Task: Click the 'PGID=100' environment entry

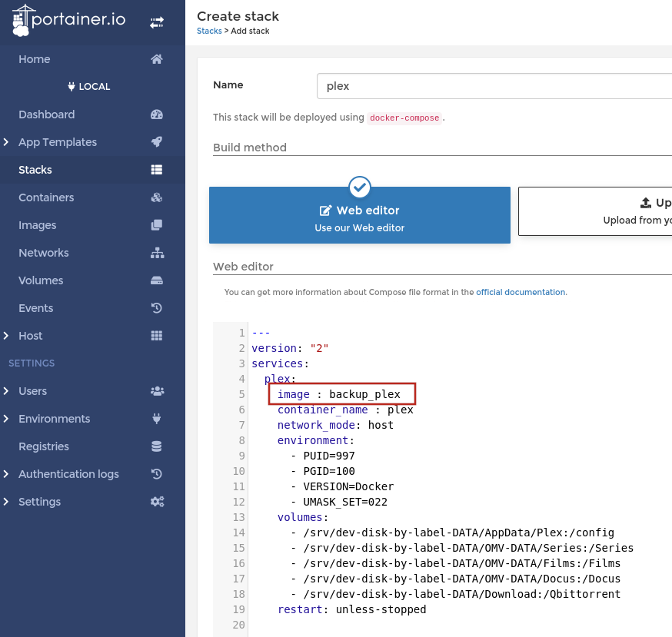Action: tap(329, 471)
